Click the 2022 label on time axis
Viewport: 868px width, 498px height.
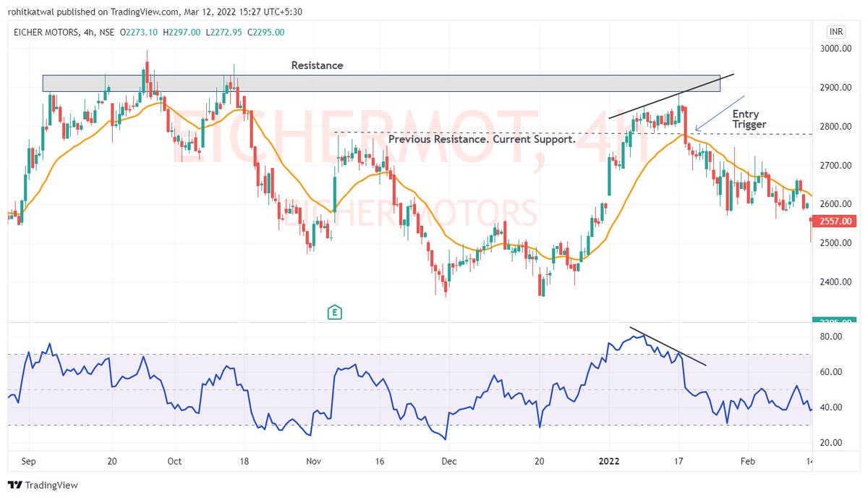609,460
